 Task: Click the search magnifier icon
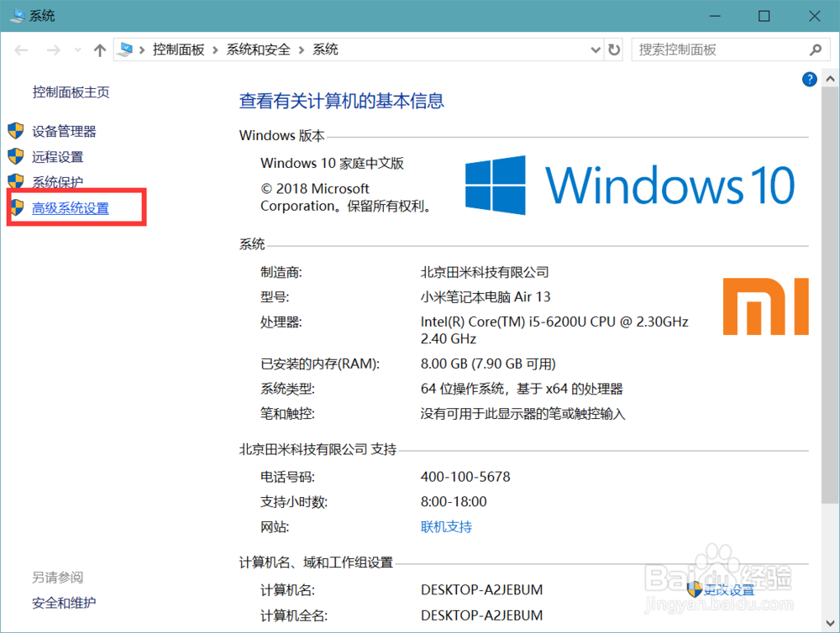[816, 50]
